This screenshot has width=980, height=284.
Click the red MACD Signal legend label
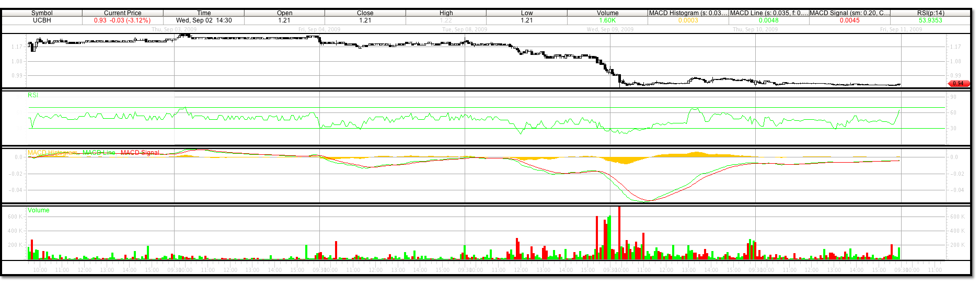pyautogui.click(x=140, y=153)
